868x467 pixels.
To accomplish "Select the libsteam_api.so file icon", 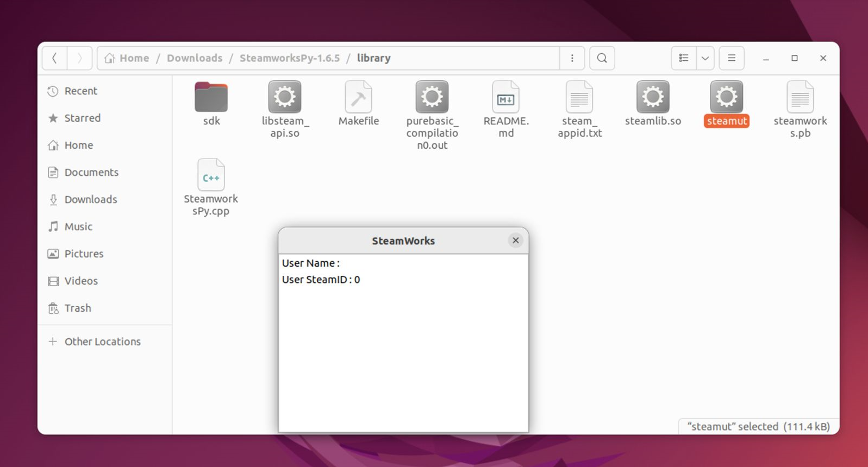I will click(285, 97).
